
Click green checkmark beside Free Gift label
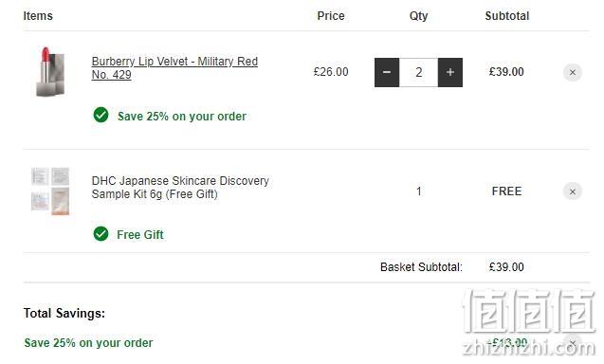point(101,233)
